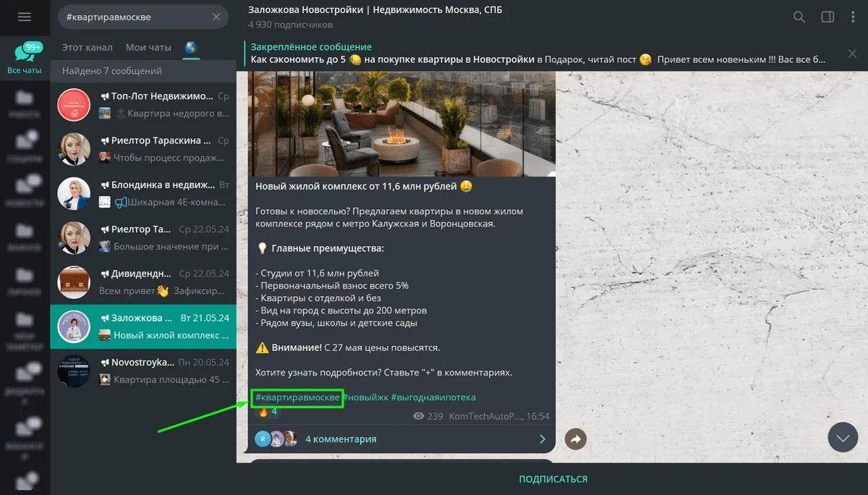Open the Блондинка в недвиж... result
This screenshot has height=495, width=868.
coord(143,193)
